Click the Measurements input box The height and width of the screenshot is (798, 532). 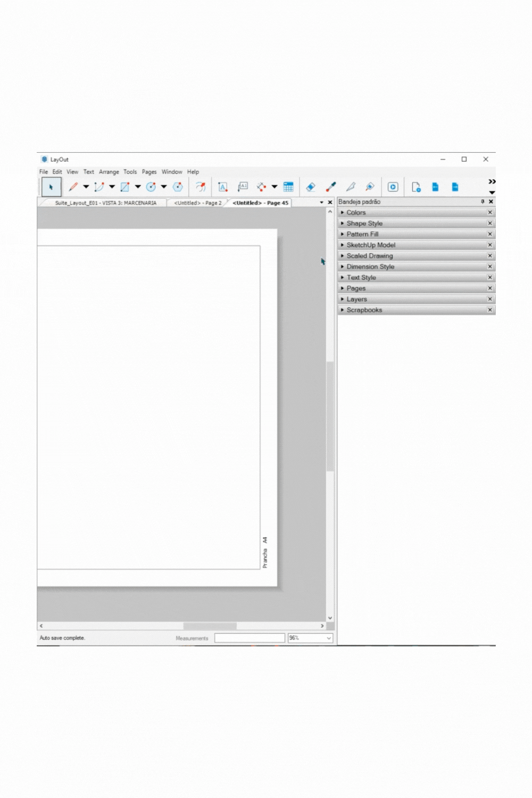250,638
